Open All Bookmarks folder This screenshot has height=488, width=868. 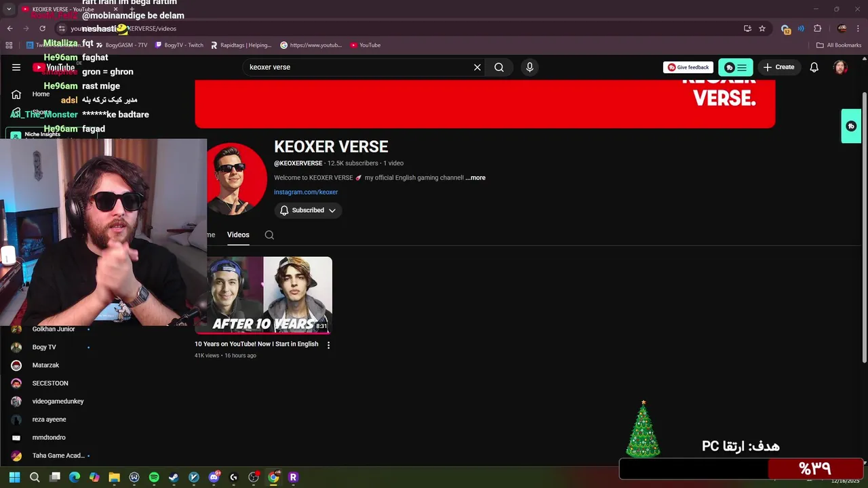pos(839,45)
